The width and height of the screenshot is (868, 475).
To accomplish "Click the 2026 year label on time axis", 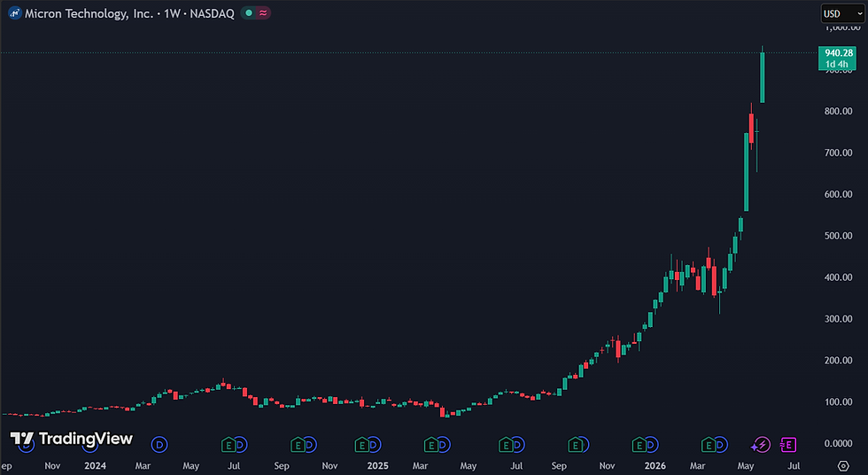I will click(655, 465).
